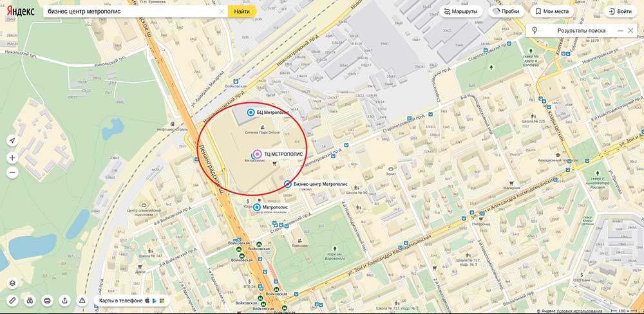Select the ruler distance tool
The width and height of the screenshot is (644, 314).
click(12, 300)
